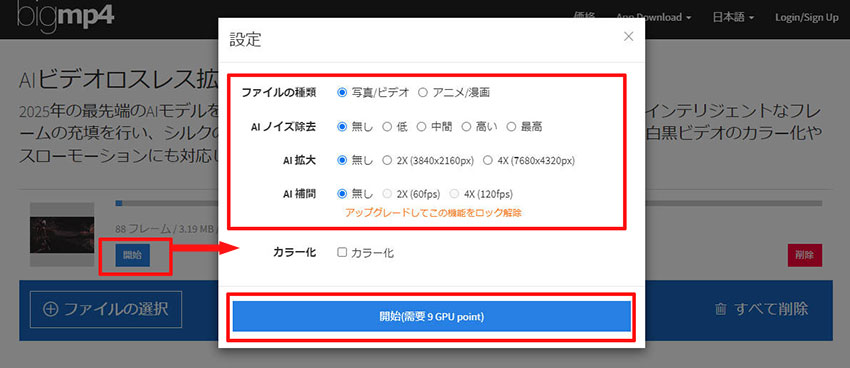Open the 価格 page in the navbar

pos(585,17)
